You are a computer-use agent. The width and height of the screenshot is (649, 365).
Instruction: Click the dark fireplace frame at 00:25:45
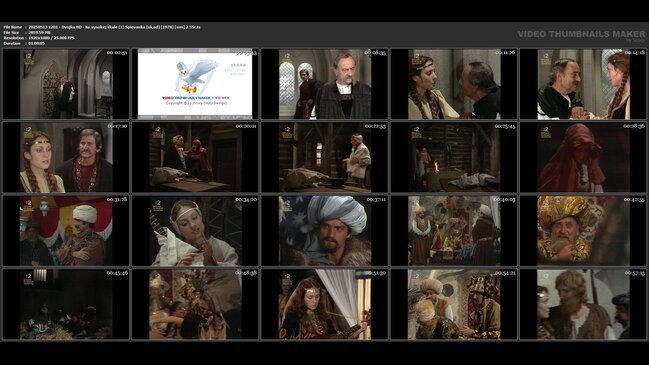tap(454, 157)
